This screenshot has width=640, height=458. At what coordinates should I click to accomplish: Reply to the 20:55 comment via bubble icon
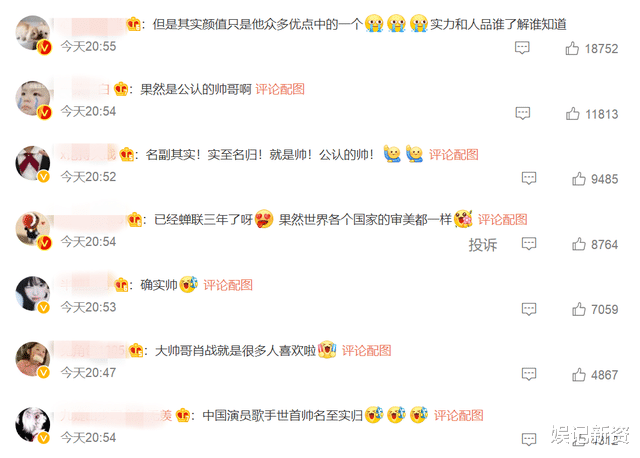(x=522, y=48)
